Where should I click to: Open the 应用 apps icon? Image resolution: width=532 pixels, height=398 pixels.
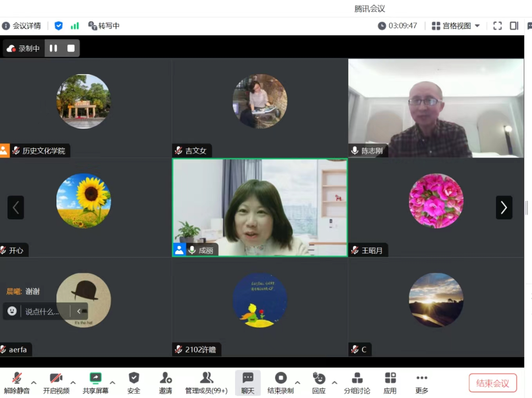(x=390, y=378)
